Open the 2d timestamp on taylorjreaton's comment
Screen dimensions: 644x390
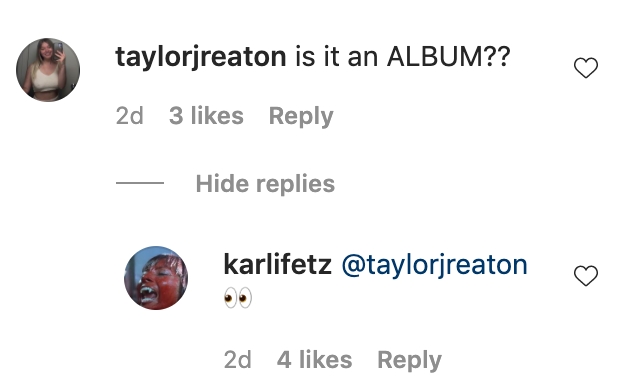pos(129,116)
